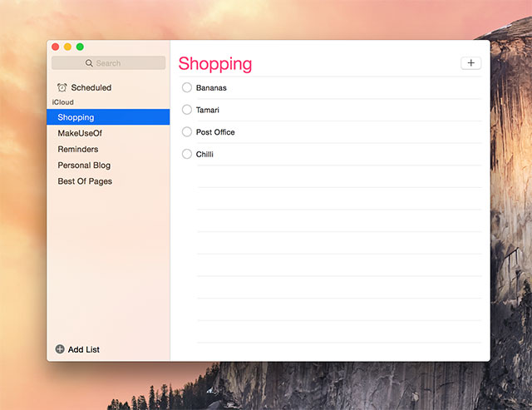The height and width of the screenshot is (410, 532).
Task: Tick the Post Office reminder circle
Action: pyautogui.click(x=187, y=131)
